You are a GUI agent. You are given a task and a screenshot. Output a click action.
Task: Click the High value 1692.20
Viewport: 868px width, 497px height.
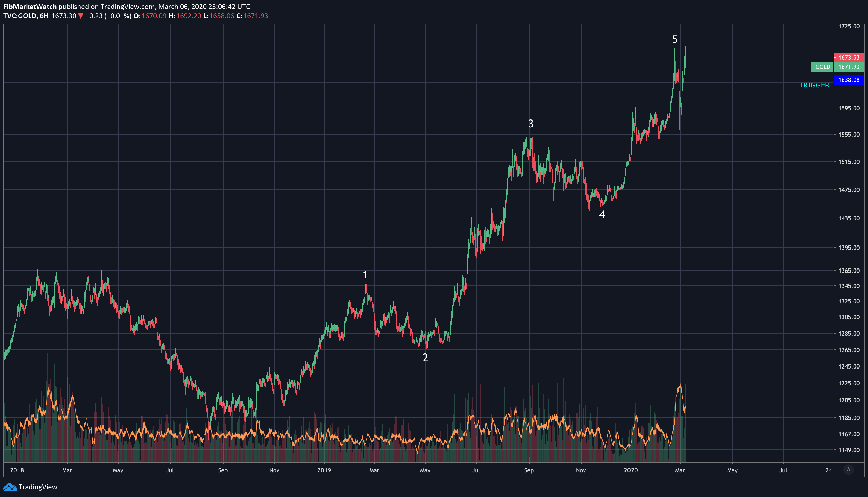189,16
